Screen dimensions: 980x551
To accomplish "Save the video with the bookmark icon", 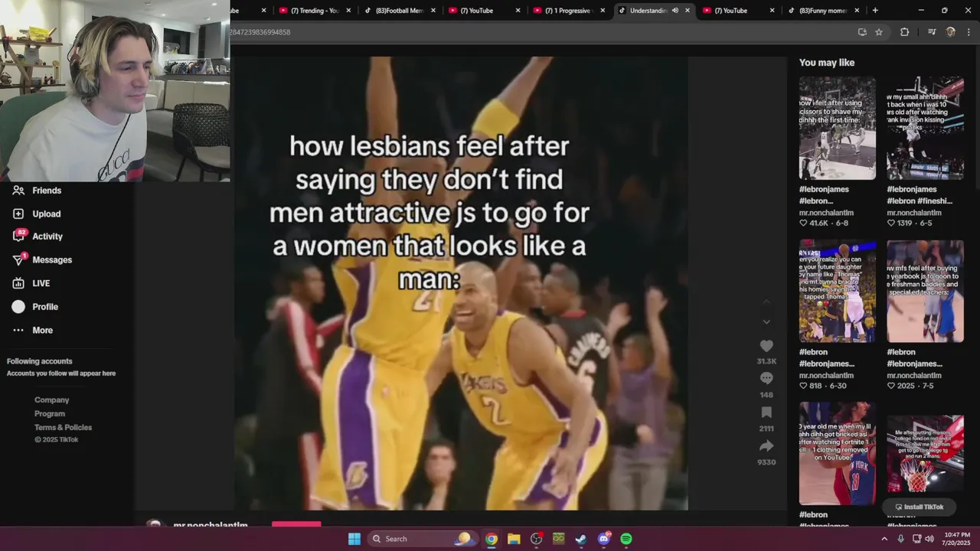I will tap(766, 412).
